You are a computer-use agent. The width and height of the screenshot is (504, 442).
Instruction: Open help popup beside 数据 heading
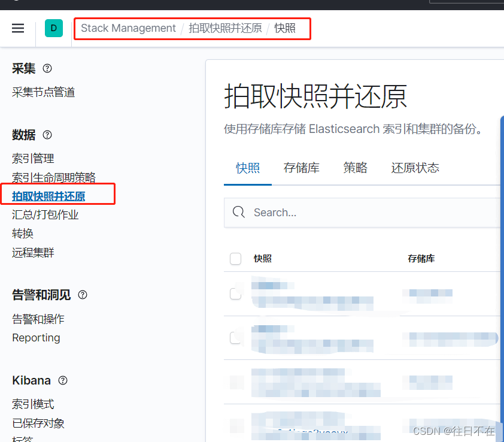(x=47, y=135)
